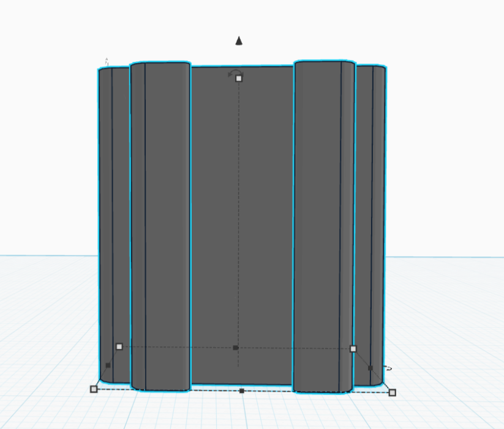The image size is (504, 429).
Task: Click the black midpoint handle on the back edge
Action: coord(236,348)
